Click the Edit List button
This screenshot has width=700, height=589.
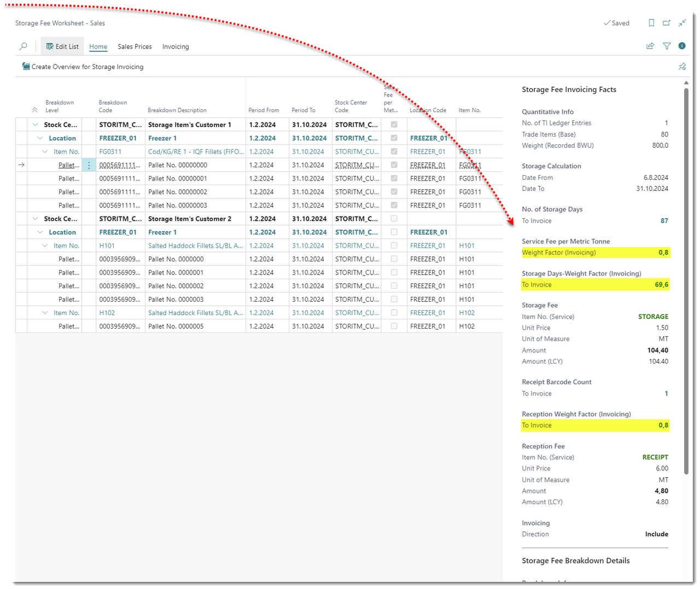[x=62, y=46]
